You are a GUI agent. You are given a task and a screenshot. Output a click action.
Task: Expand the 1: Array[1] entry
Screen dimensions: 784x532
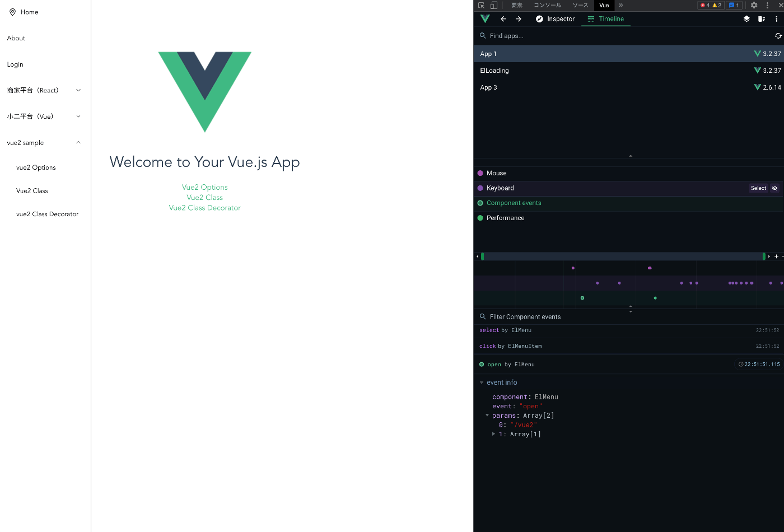(493, 433)
